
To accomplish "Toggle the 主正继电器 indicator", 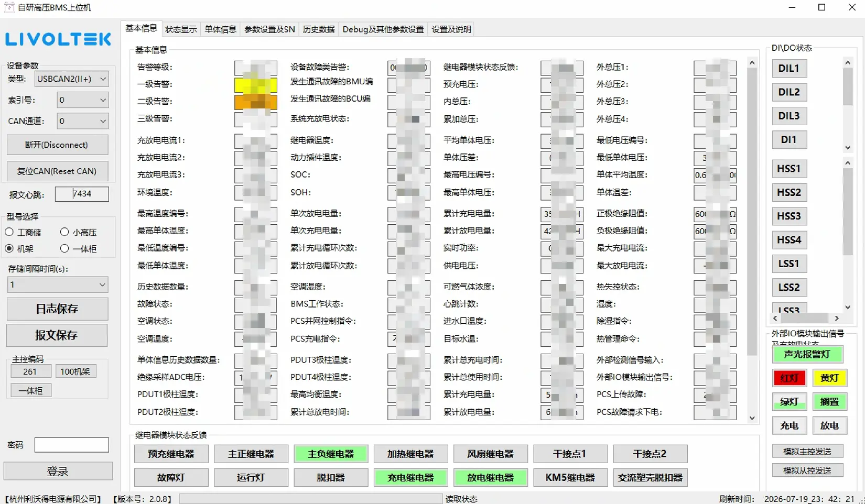I will 251,454.
